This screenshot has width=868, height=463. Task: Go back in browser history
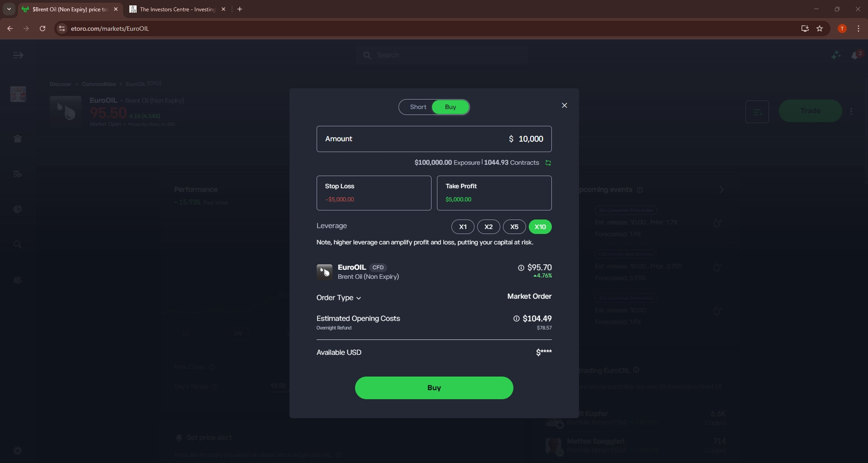point(10,29)
